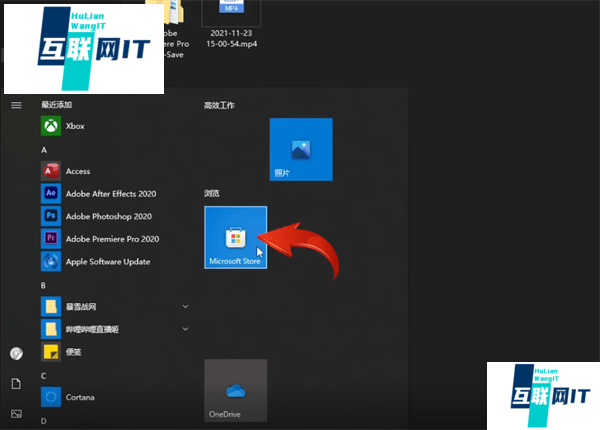This screenshot has height=430, width=600.
Task: Open the Pictures sidebar icon
Action: point(16,414)
